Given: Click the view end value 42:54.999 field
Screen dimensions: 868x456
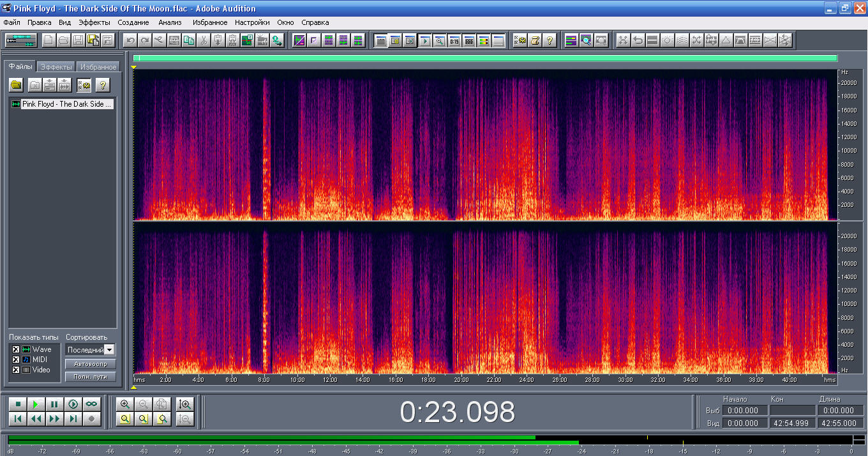Looking at the screenshot, I should point(793,423).
